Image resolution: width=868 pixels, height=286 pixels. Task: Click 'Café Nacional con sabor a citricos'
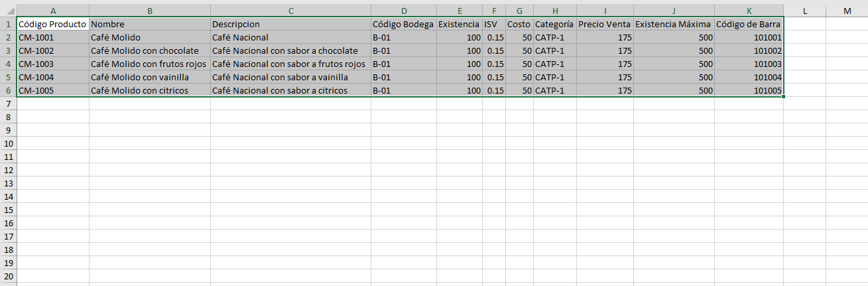coord(290,90)
